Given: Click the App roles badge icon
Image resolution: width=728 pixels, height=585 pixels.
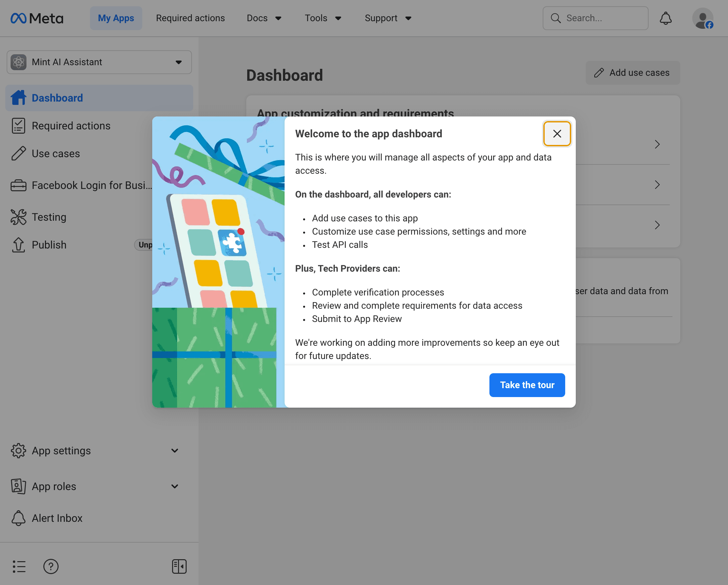Looking at the screenshot, I should tap(19, 486).
